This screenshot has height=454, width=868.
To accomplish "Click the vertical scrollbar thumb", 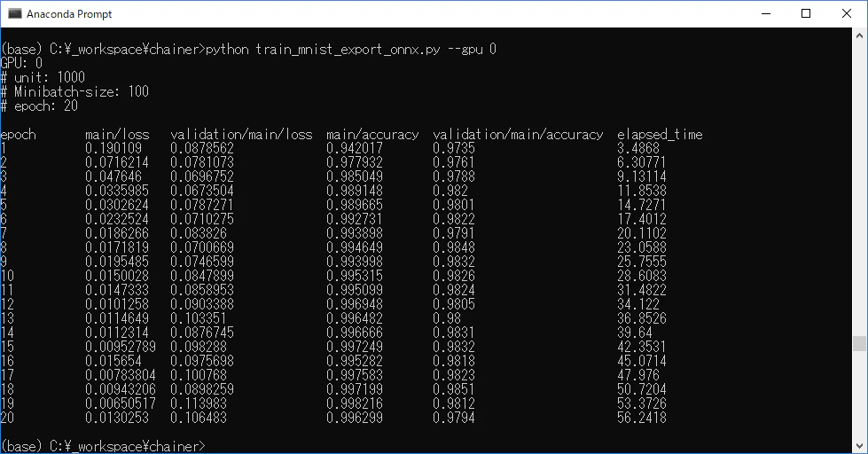I will [859, 343].
